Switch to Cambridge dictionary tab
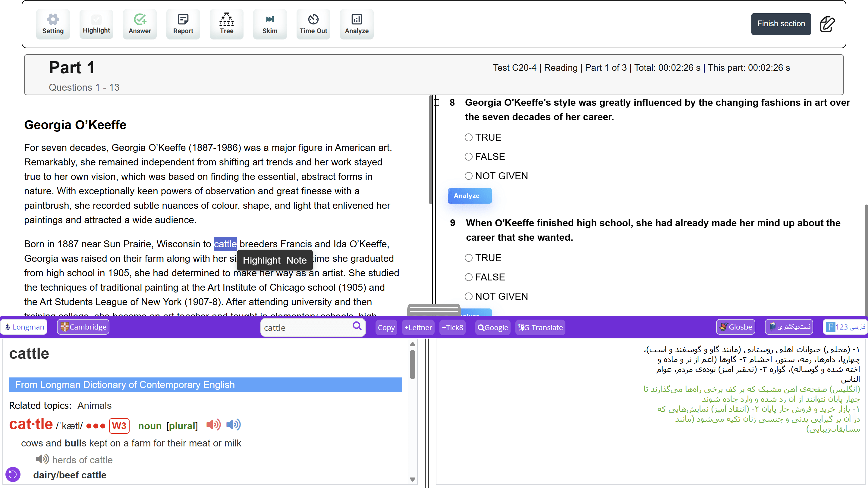868x488 pixels. (83, 327)
